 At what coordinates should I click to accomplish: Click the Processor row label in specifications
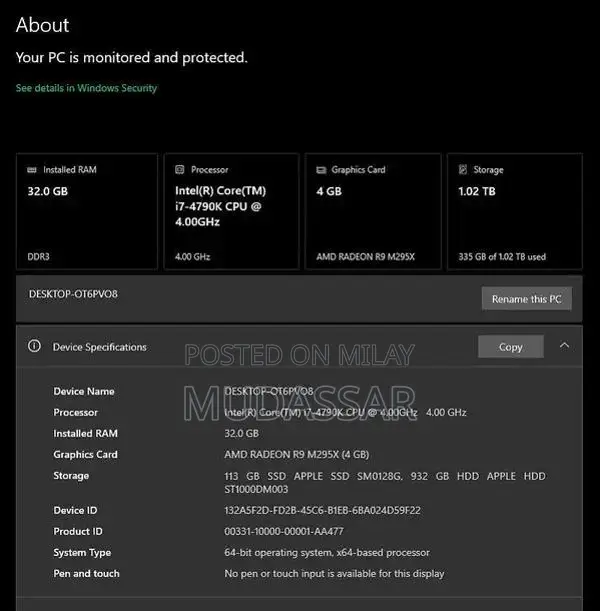point(76,412)
